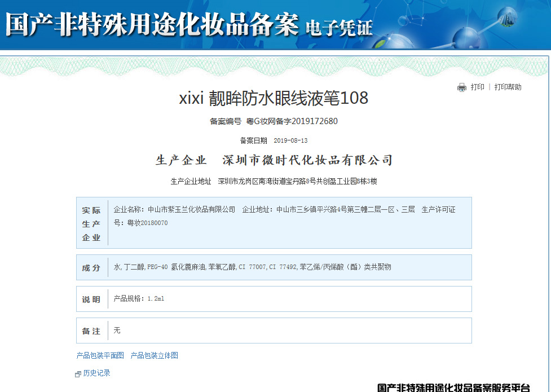This screenshot has width=551, height=392.
Task: Select the filing date 2019-08-13
Action: (x=290, y=140)
